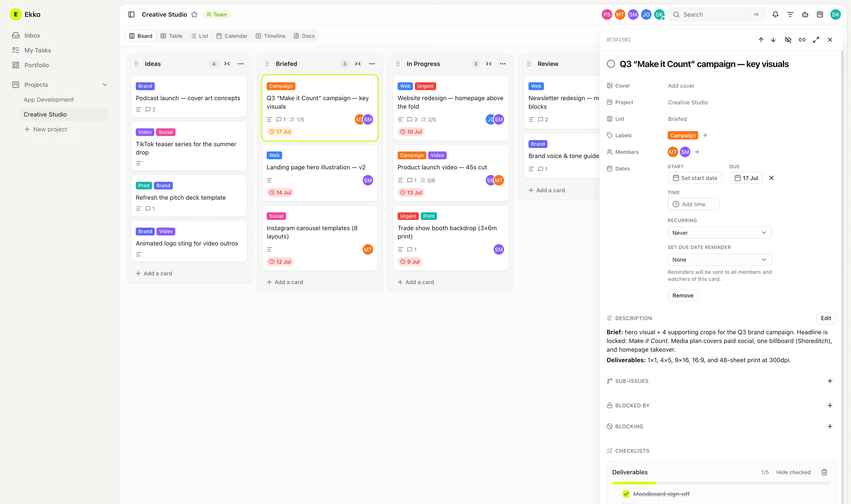Click New project in sidebar
Image resolution: width=851 pixels, height=504 pixels.
tap(46, 129)
